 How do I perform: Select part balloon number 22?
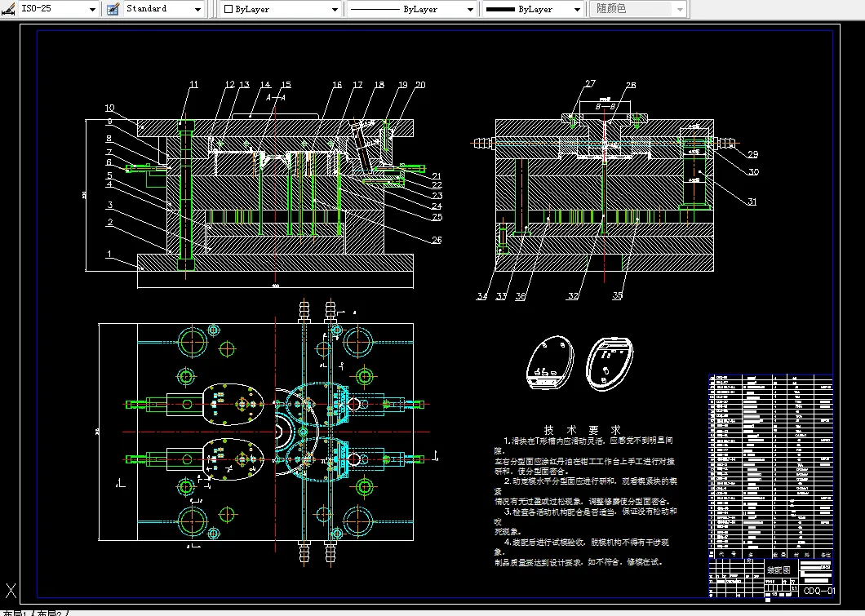click(437, 185)
